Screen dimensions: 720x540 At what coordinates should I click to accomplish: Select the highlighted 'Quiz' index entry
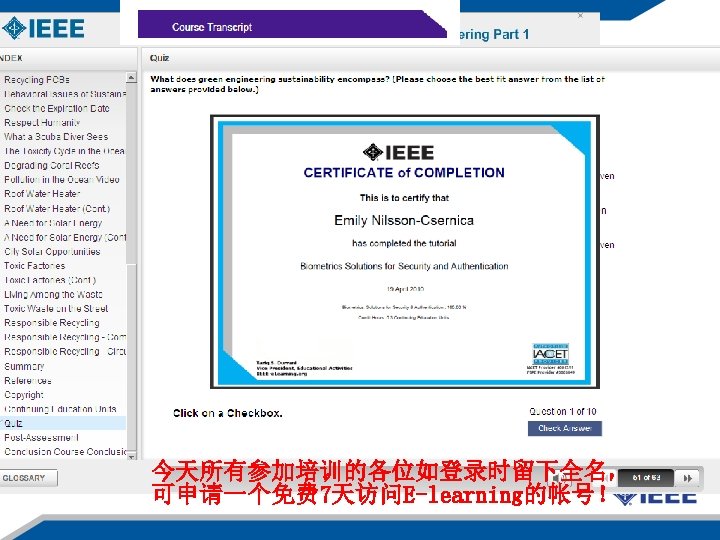(63, 423)
